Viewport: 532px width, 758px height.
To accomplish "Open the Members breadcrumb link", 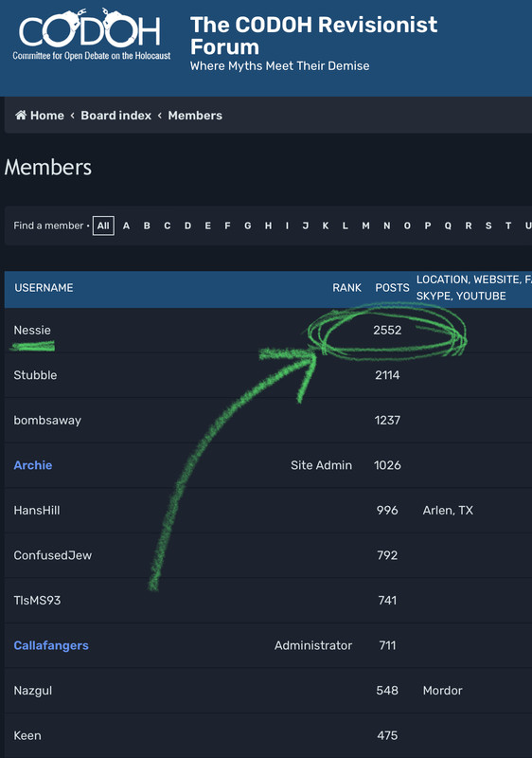I will point(195,116).
